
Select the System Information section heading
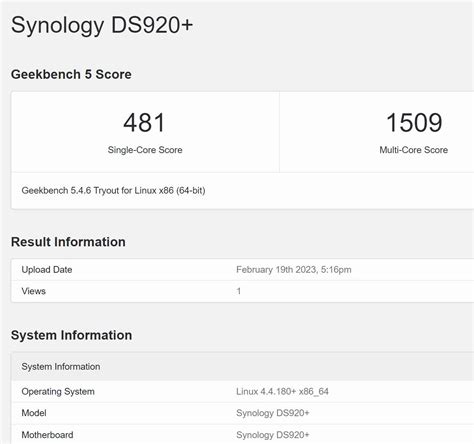coord(71,335)
